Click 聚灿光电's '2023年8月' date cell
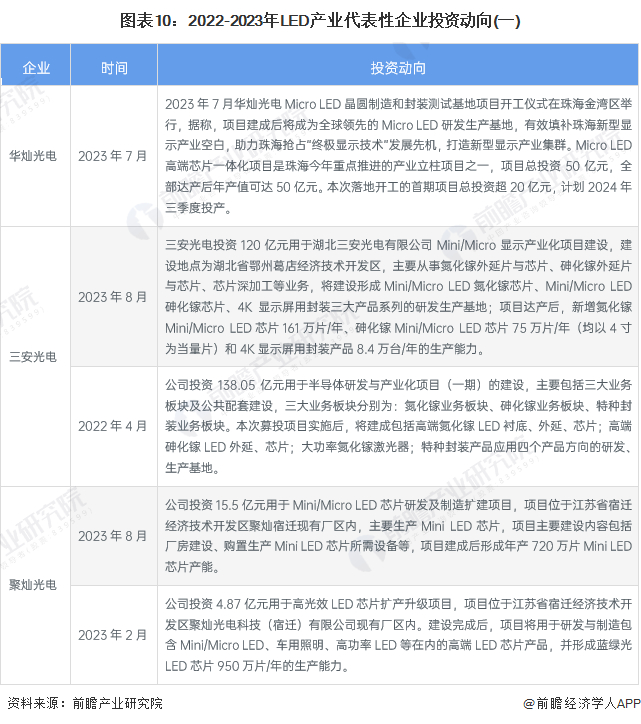 point(112,536)
